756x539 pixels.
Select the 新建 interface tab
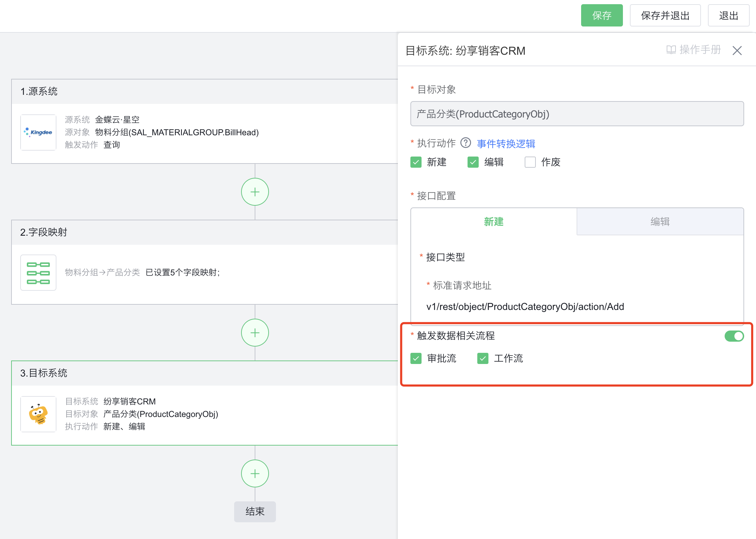click(x=494, y=222)
